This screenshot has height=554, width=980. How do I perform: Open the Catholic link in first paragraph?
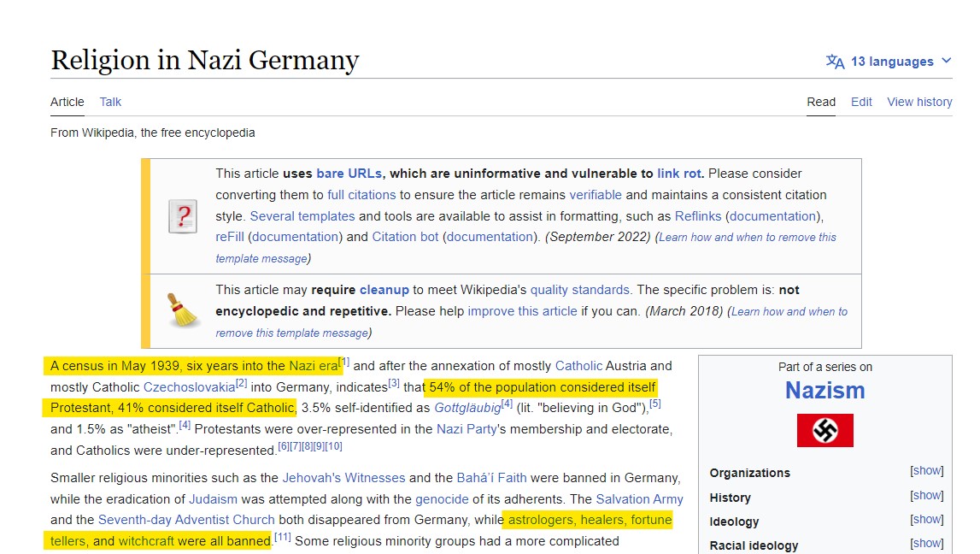(x=578, y=366)
